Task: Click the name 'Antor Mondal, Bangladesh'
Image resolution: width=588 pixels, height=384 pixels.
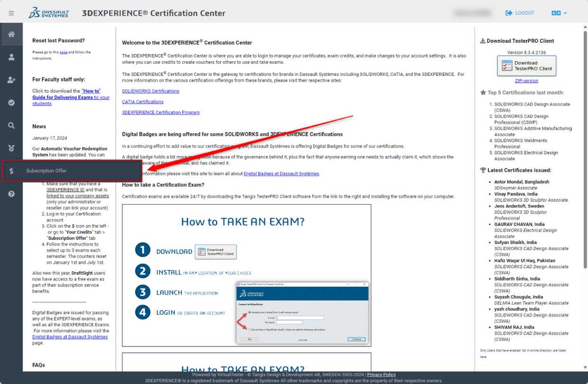Action: point(522,182)
